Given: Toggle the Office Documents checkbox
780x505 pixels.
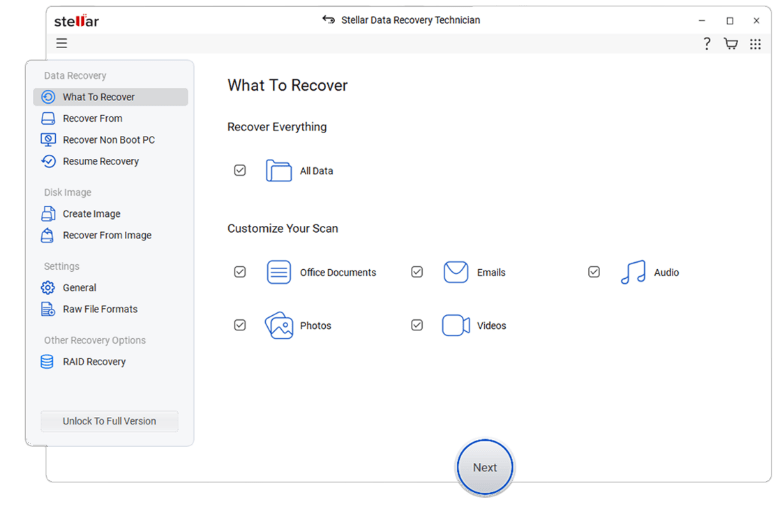Looking at the screenshot, I should tap(240, 272).
